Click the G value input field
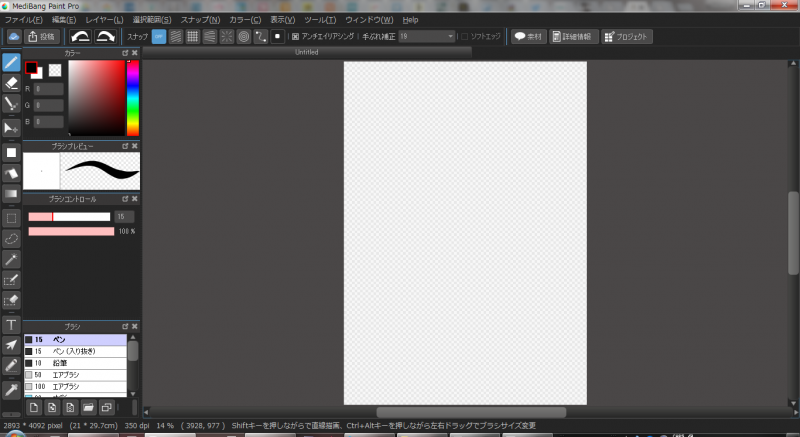This screenshot has width=800, height=437. tap(49, 106)
